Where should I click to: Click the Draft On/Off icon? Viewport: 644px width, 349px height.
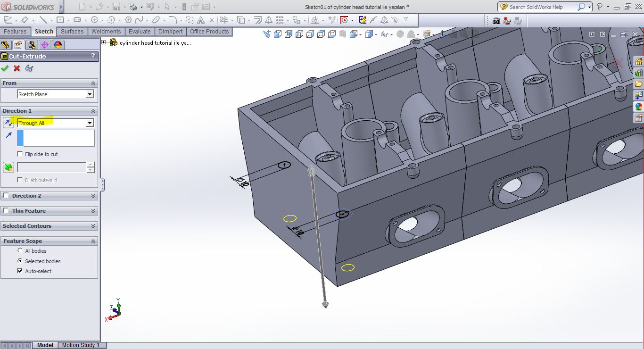coord(8,167)
